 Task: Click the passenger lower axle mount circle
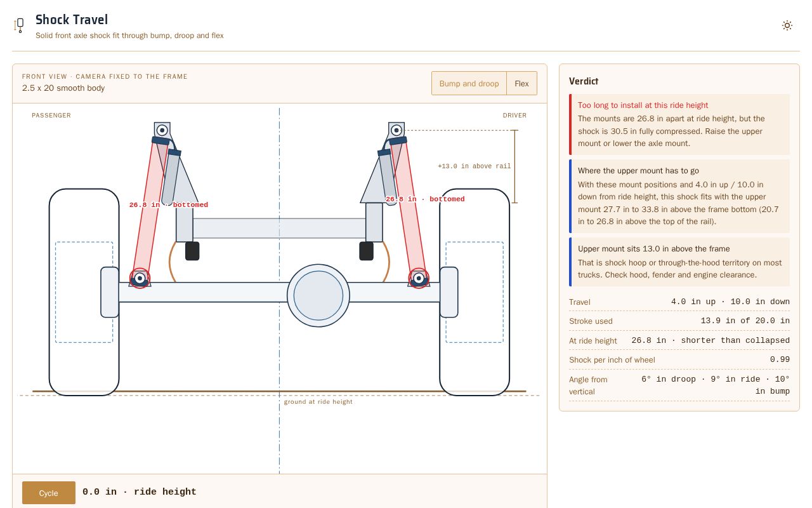(140, 278)
